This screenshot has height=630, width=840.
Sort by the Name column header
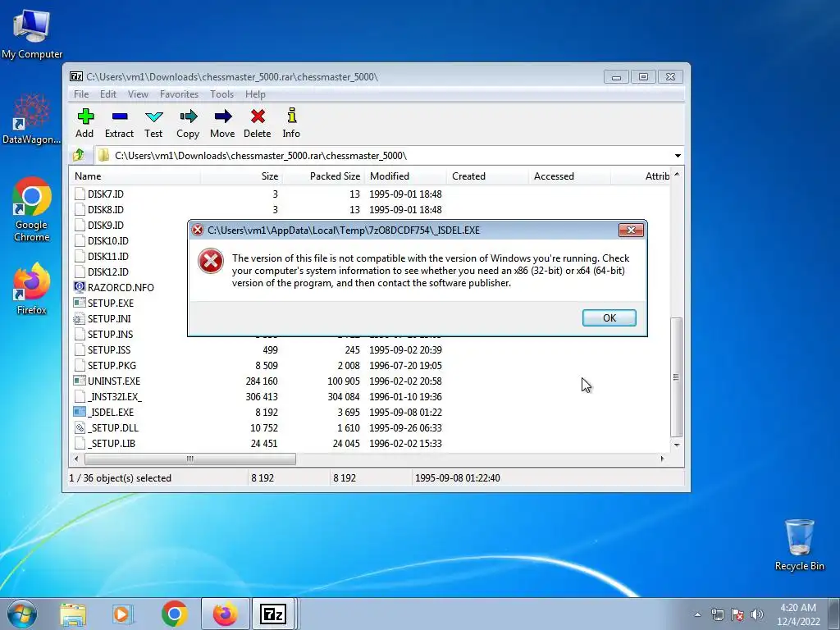point(135,176)
